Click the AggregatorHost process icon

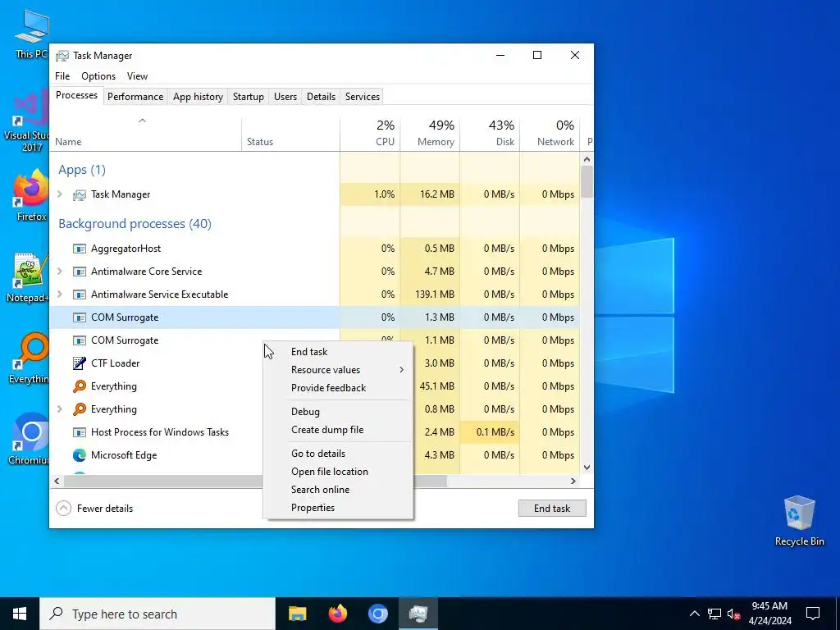pos(80,249)
